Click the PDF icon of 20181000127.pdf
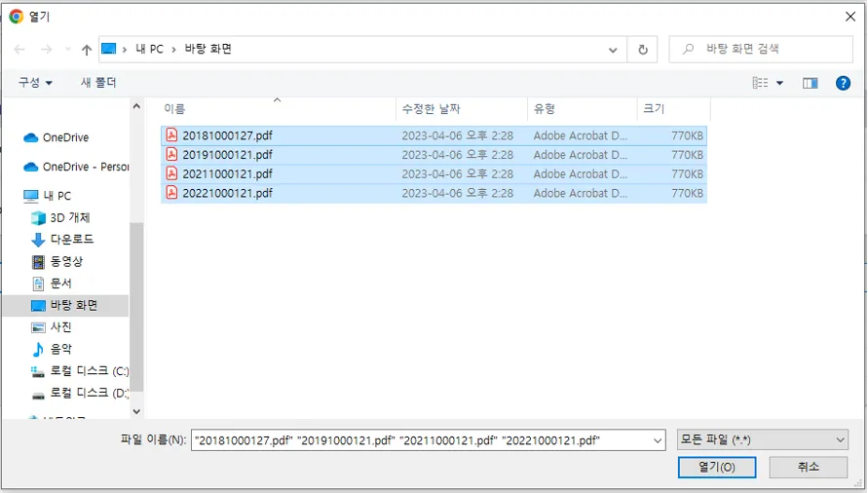Screen dimensions: 868x493 tap(171, 135)
